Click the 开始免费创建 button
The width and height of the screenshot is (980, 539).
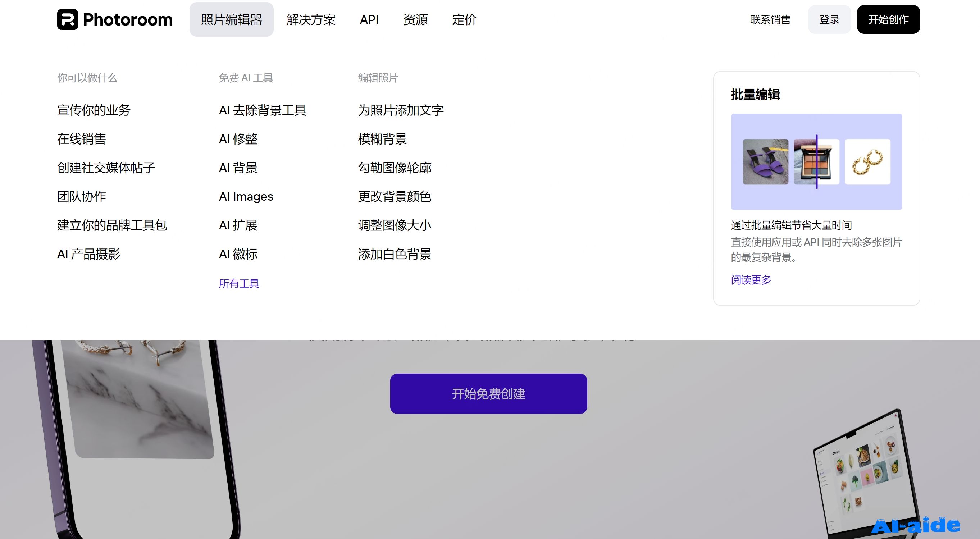tap(488, 394)
